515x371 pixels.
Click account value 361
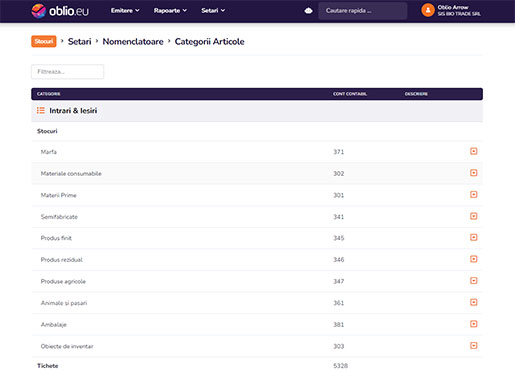click(x=338, y=303)
